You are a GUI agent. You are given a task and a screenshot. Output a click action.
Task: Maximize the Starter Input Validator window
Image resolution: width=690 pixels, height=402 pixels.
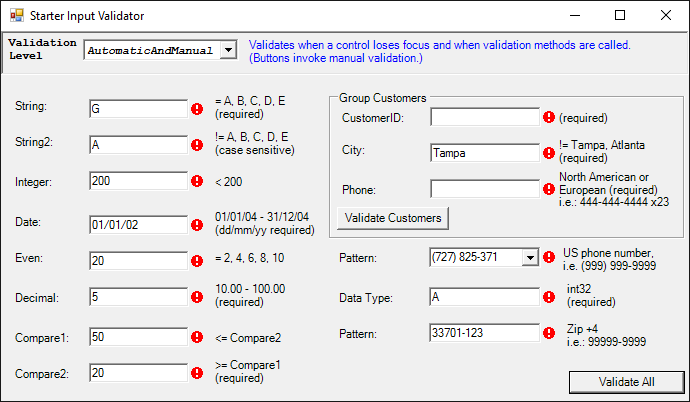coord(620,16)
